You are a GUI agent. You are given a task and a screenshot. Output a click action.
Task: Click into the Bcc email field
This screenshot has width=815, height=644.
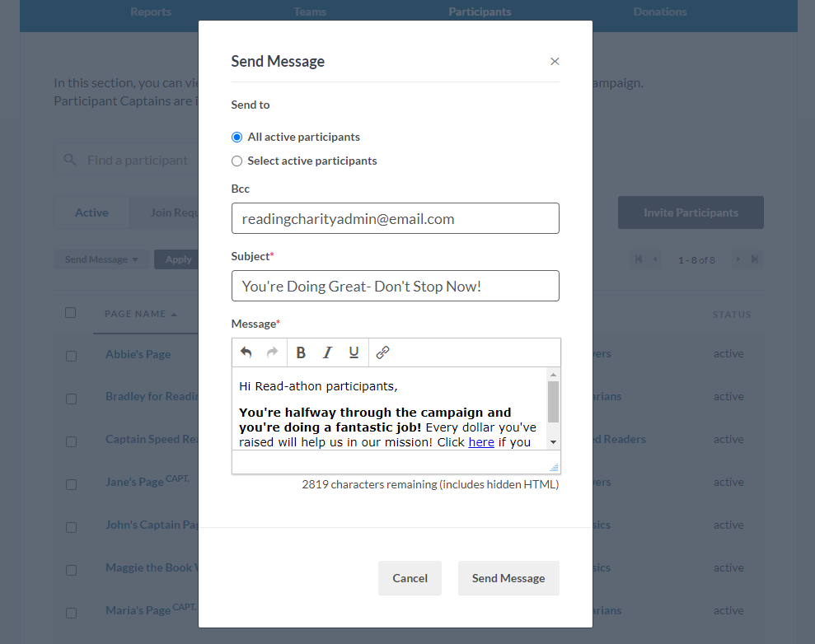395,218
